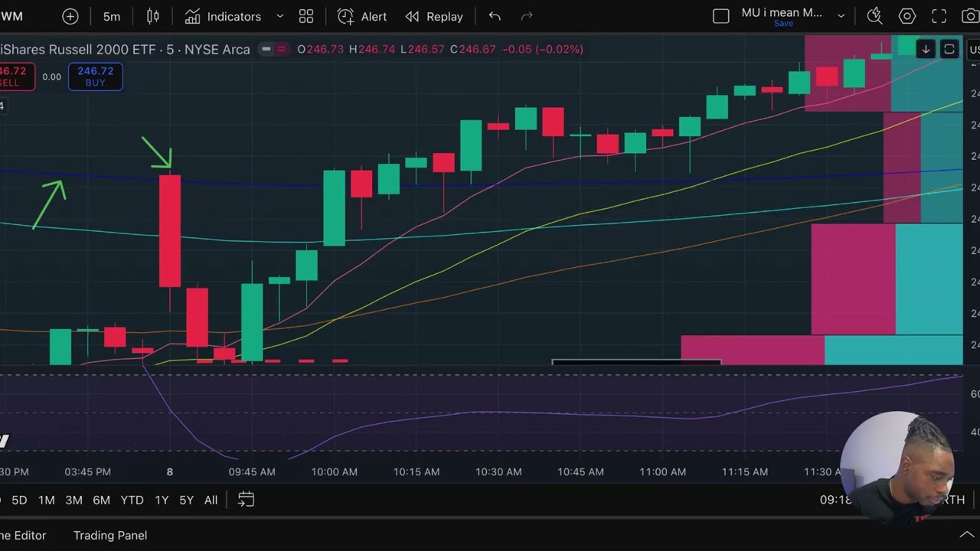The image size is (980, 551).
Task: Select the 1Y time range
Action: [162, 500]
